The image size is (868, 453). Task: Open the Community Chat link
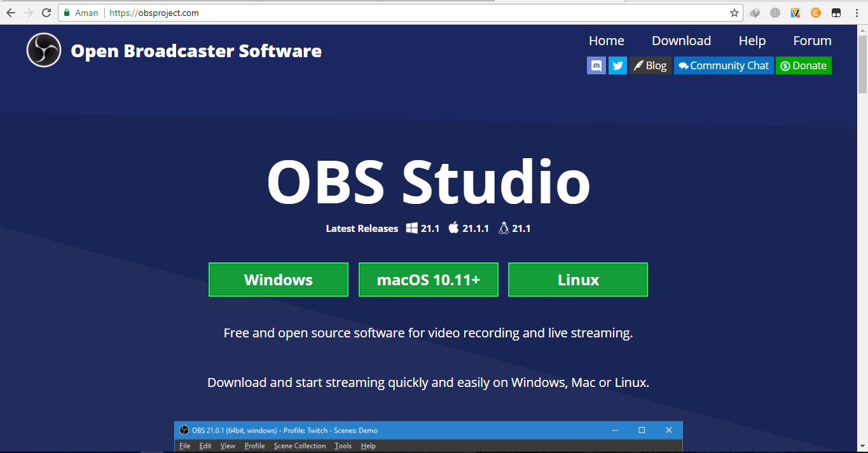[724, 65]
